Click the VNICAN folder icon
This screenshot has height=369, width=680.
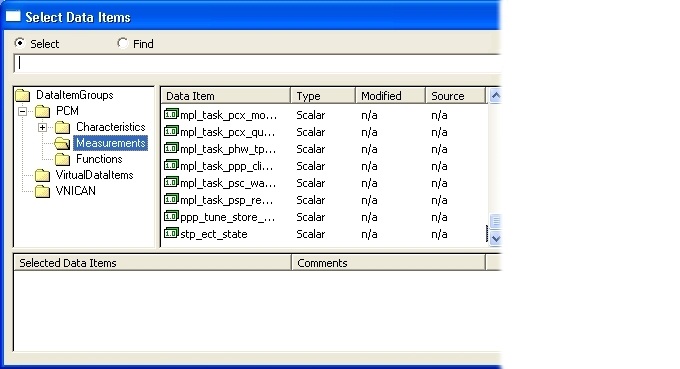(x=42, y=192)
